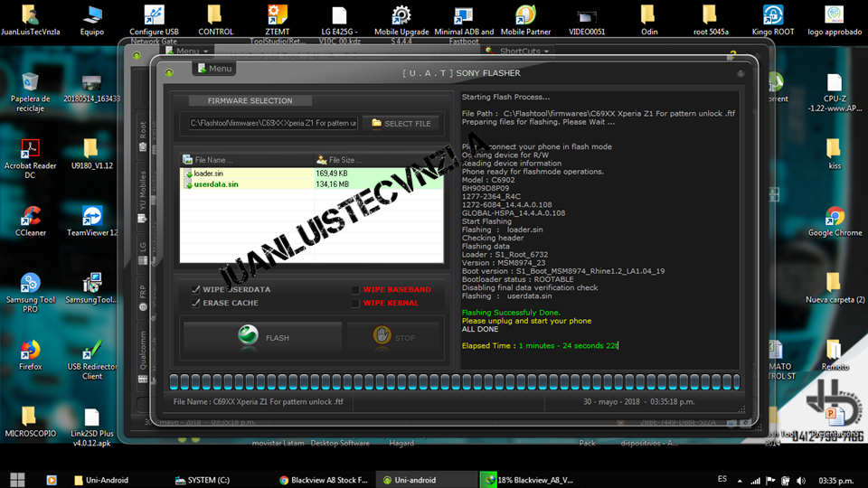The height and width of the screenshot is (488, 868).
Task: Click the STOP button
Action: click(x=395, y=337)
